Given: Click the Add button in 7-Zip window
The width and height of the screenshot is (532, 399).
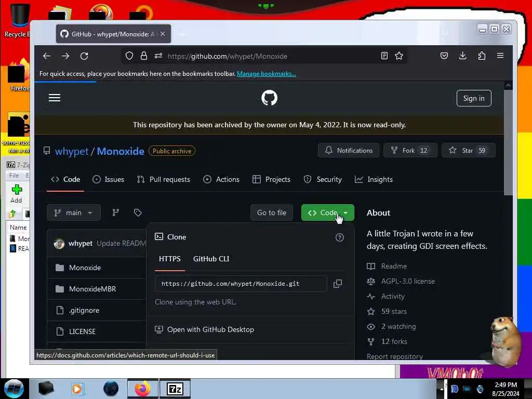Looking at the screenshot, I should pyautogui.click(x=16, y=194).
